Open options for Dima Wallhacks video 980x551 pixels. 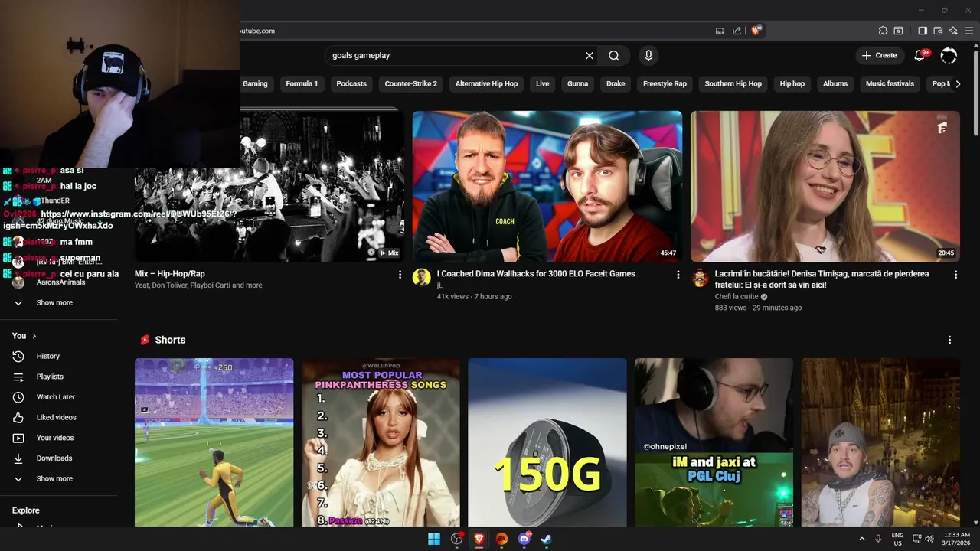coord(678,274)
